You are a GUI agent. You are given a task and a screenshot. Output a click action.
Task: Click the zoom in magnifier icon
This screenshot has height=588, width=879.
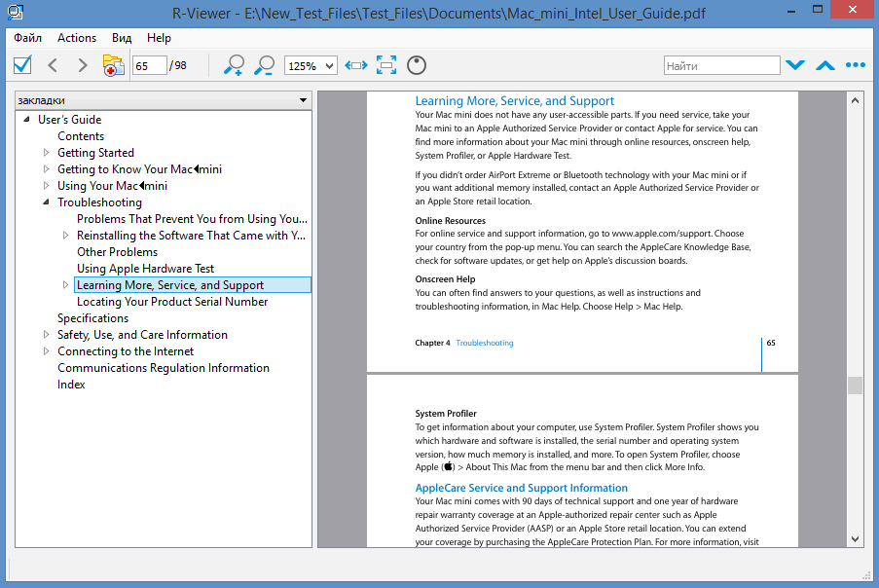[234, 65]
